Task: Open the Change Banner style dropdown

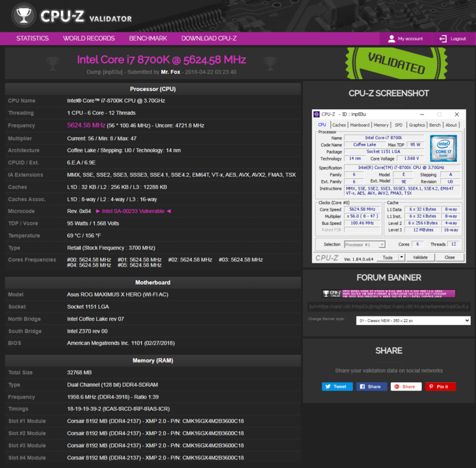Action: pos(413,320)
